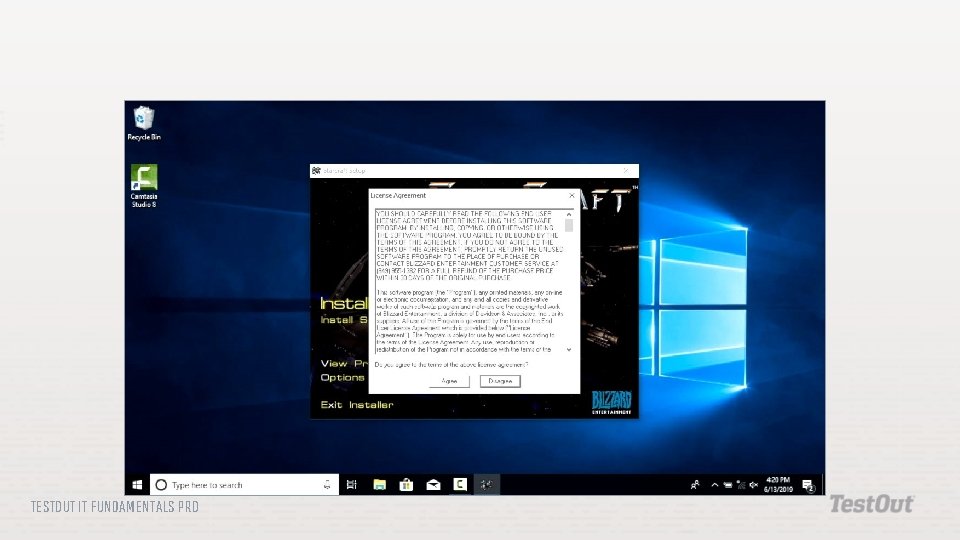Open the Mail app from the taskbar
This screenshot has width=960, height=540.
(433, 485)
